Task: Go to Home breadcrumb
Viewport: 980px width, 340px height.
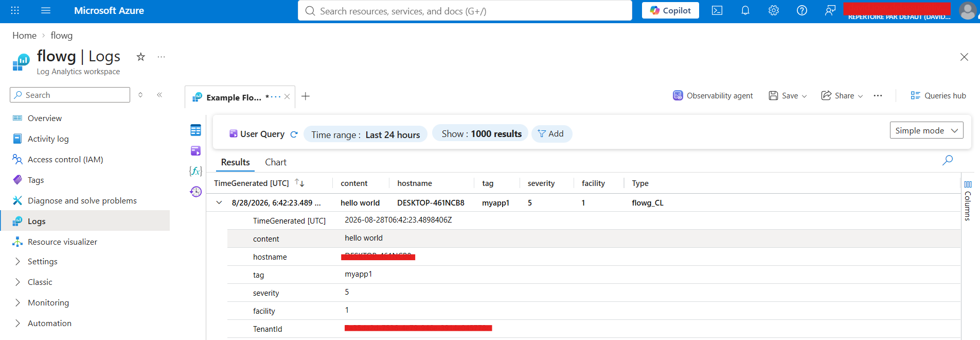Action: 24,36
